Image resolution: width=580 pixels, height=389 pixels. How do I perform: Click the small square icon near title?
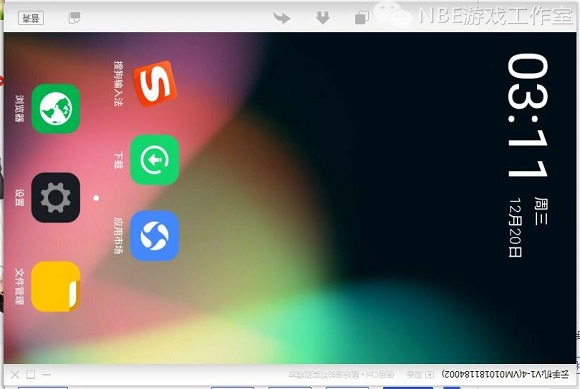(429, 375)
